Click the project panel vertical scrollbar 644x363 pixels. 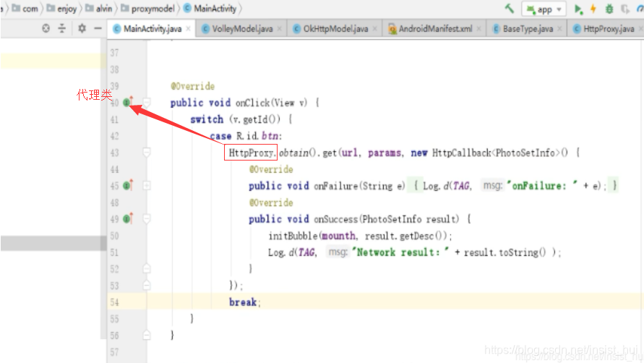(x=103, y=189)
